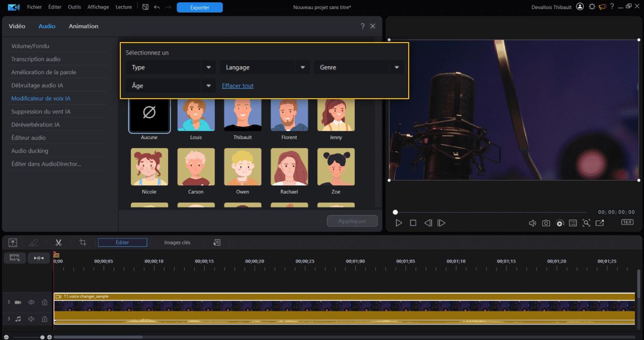Image resolution: width=644 pixels, height=340 pixels.
Task: Step to the next frame
Action: point(441,223)
